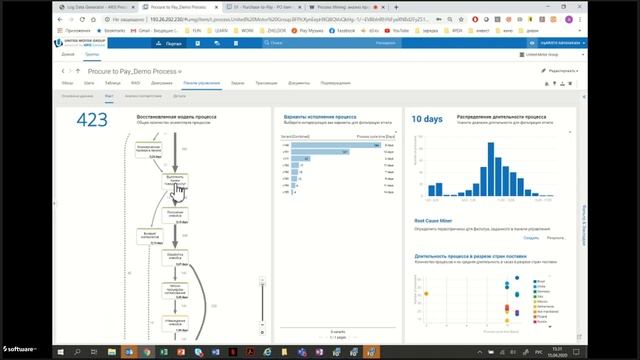This screenshot has width=640, height=360.
Task: Open the Transactions tab
Action: [x=266, y=83]
